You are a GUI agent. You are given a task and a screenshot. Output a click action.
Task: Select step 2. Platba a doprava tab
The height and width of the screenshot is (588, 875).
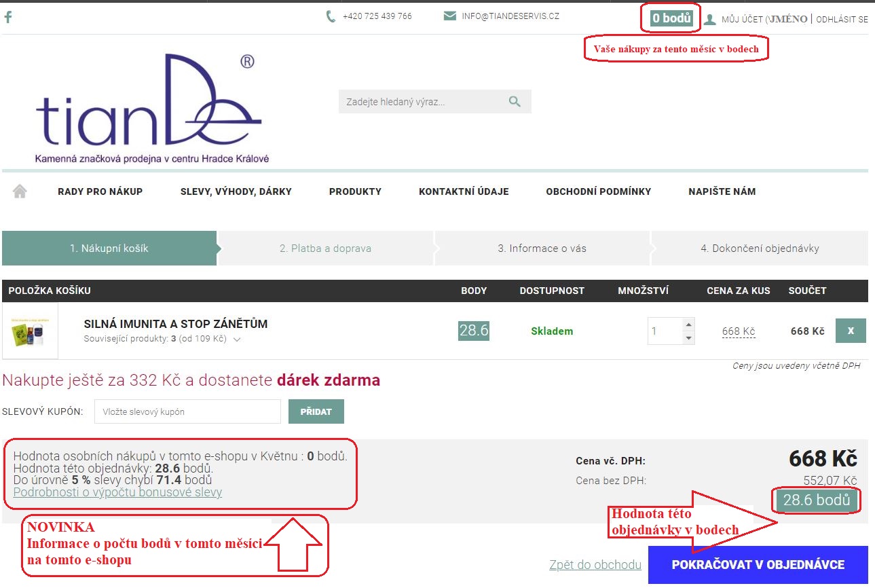(x=325, y=248)
